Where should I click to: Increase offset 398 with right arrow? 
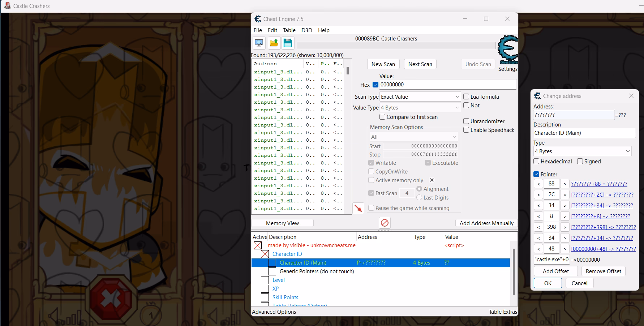564,227
